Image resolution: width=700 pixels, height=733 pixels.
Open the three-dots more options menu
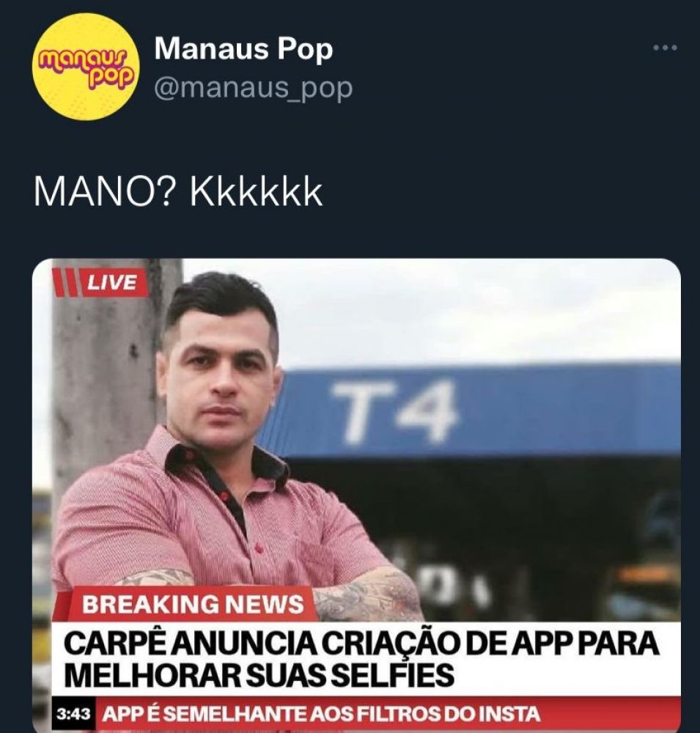[x=666, y=48]
